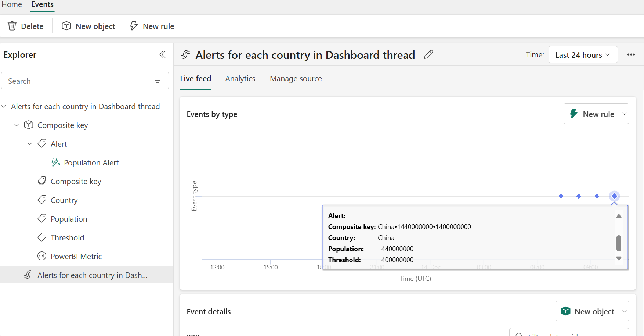Click the Composite key object cube icon

tap(29, 125)
